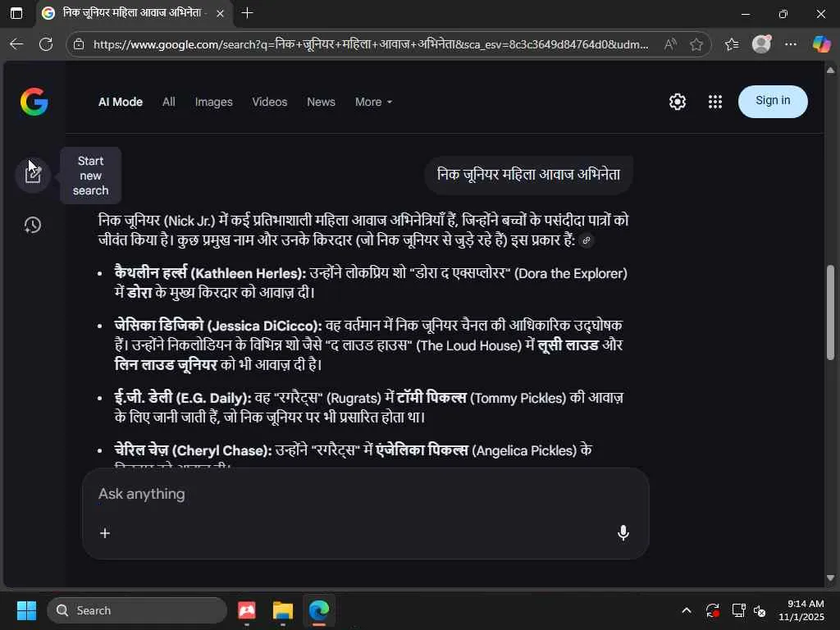840x630 pixels.
Task: Click the name E.G. Daily
Action: click(x=212, y=398)
